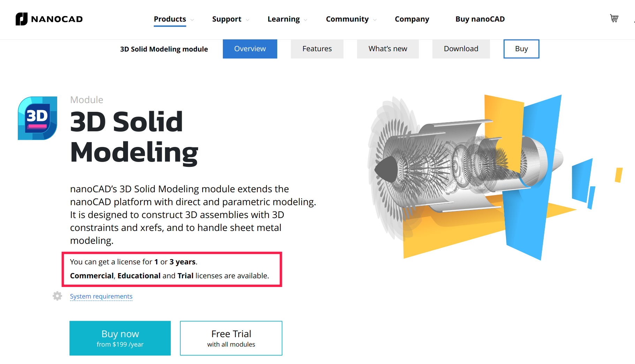Click the outlined Buy button
Viewport: 635px width, 364px height.
(x=521, y=49)
